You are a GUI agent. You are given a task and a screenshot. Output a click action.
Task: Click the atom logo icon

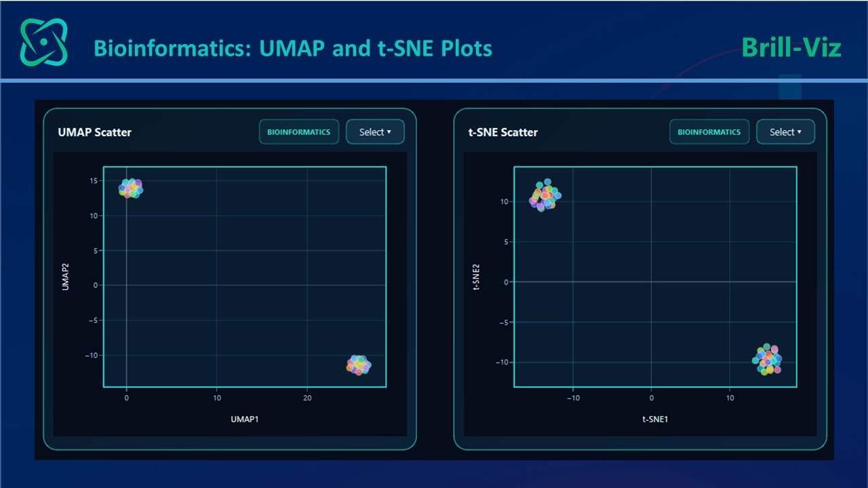(44, 42)
